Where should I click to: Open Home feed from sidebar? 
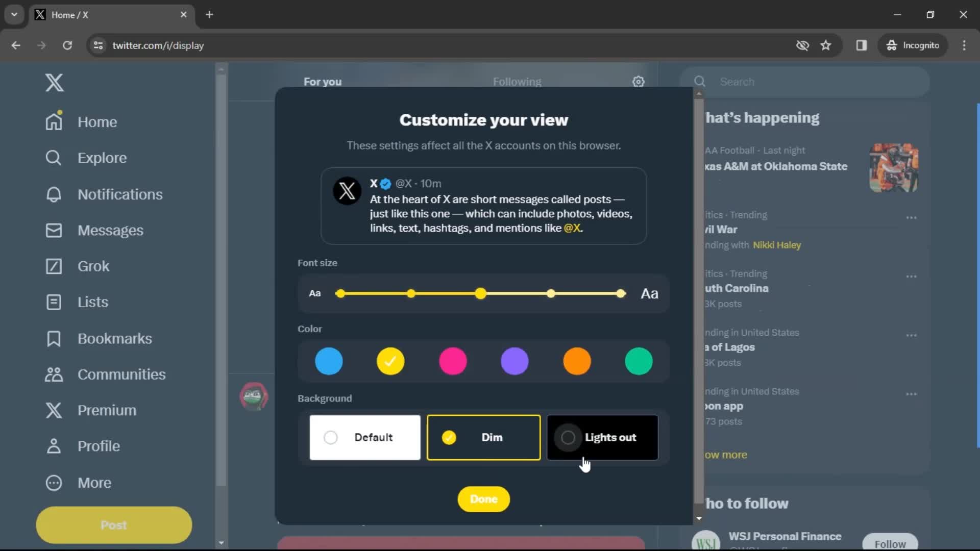(97, 121)
